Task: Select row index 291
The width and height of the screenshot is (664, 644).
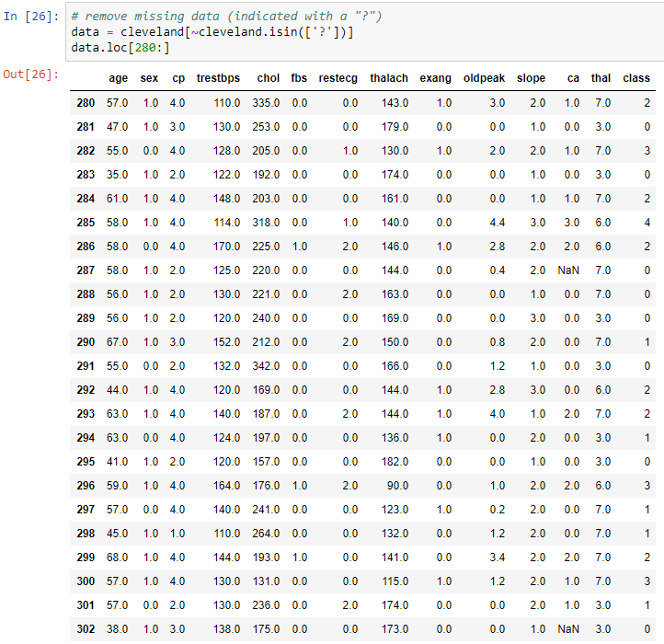Action: [86, 366]
